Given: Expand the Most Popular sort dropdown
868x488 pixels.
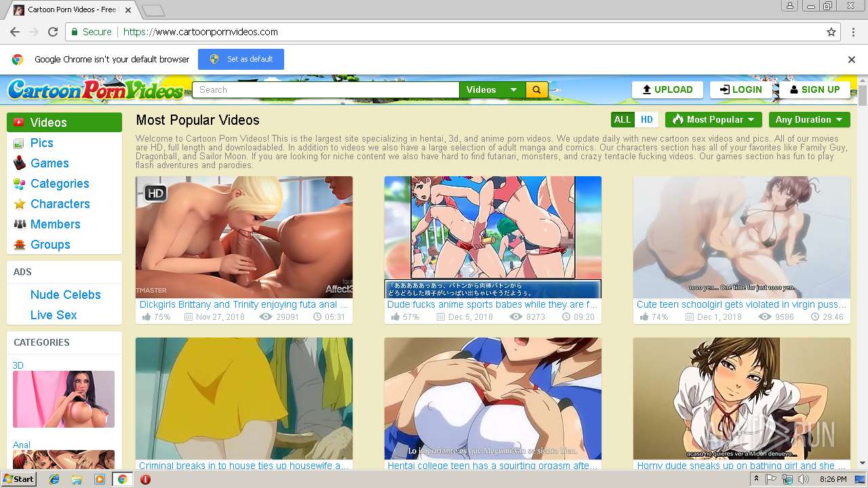Looking at the screenshot, I should pos(713,119).
